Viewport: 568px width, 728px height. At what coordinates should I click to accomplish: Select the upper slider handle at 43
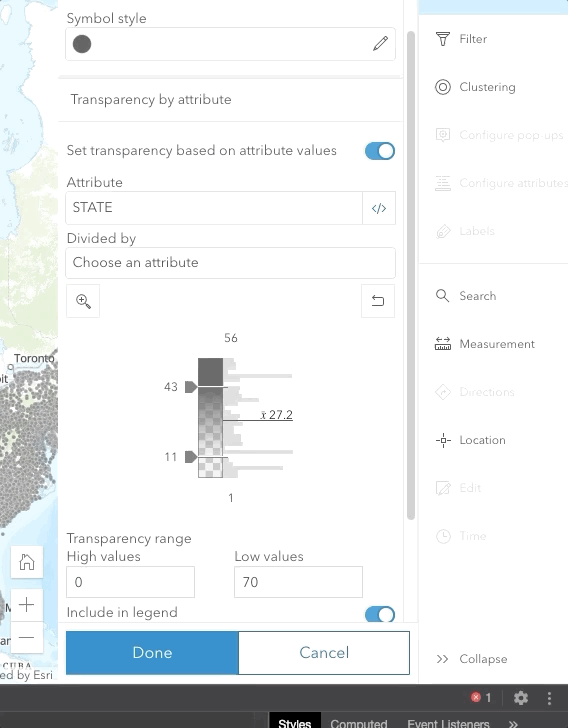click(190, 387)
